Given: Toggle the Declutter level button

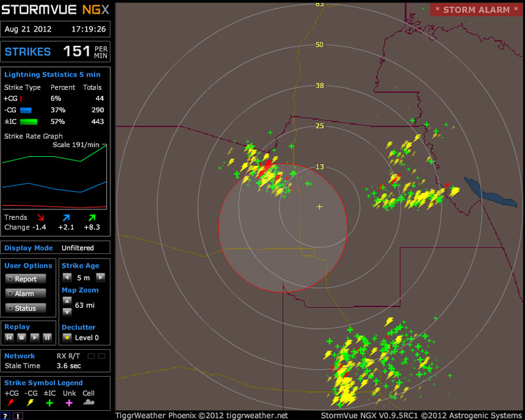Looking at the screenshot, I should (66, 337).
